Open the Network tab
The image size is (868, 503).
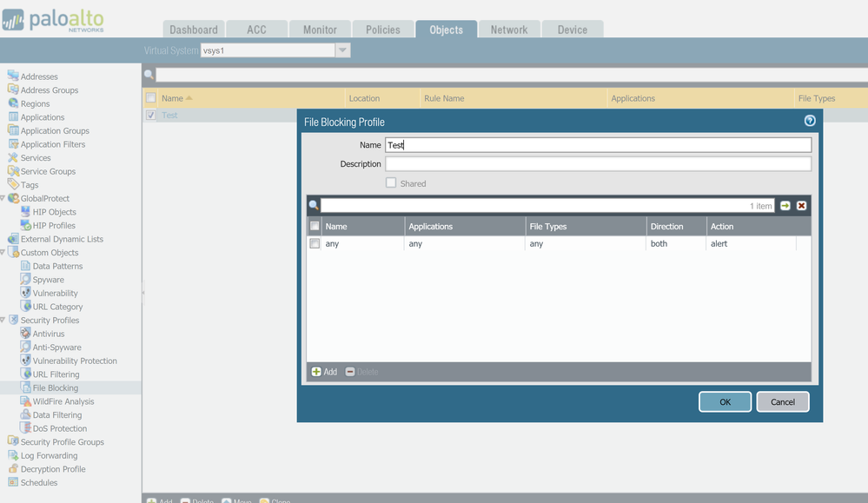(508, 30)
